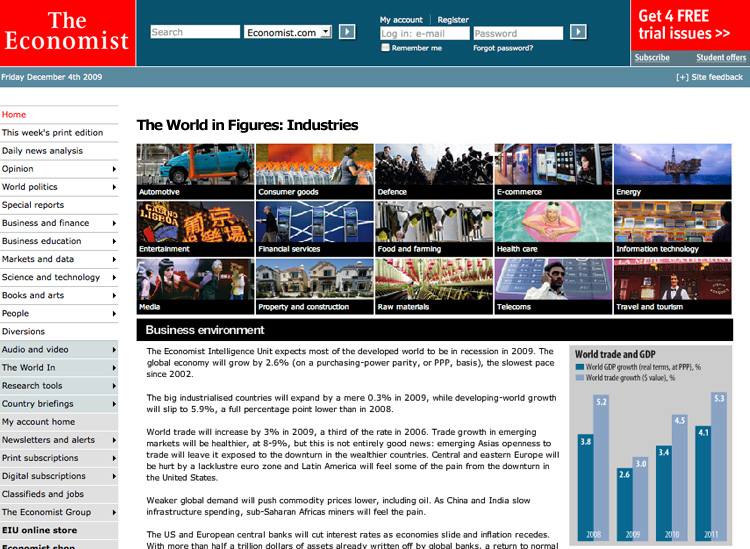The height and width of the screenshot is (549, 750).
Task: Expand The World In submenu arrow
Action: tap(114, 368)
